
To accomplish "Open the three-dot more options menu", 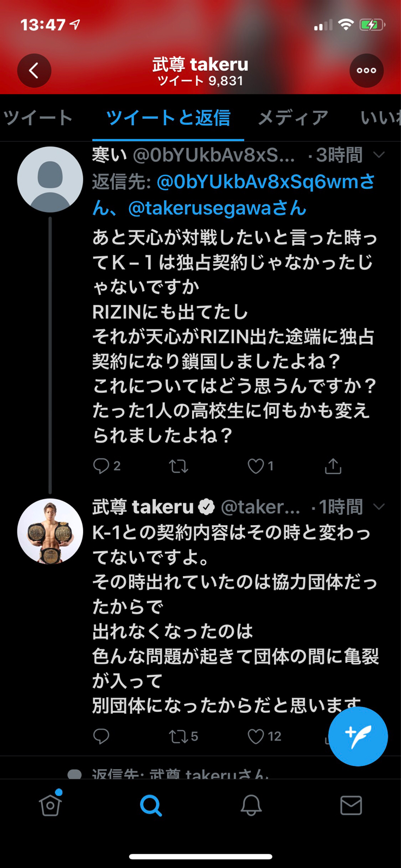I will pos(366,71).
